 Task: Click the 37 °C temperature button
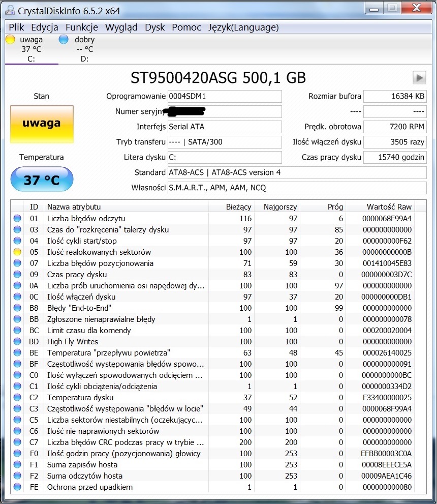click(42, 179)
